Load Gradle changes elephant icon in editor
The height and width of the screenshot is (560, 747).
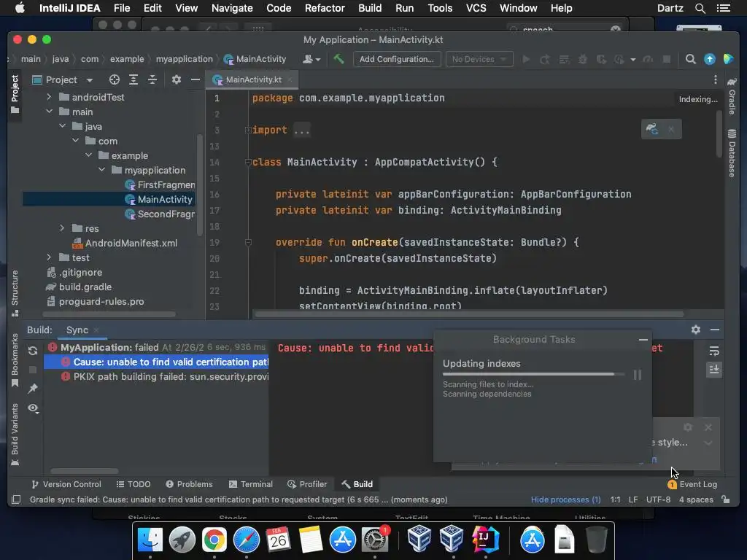(652, 129)
